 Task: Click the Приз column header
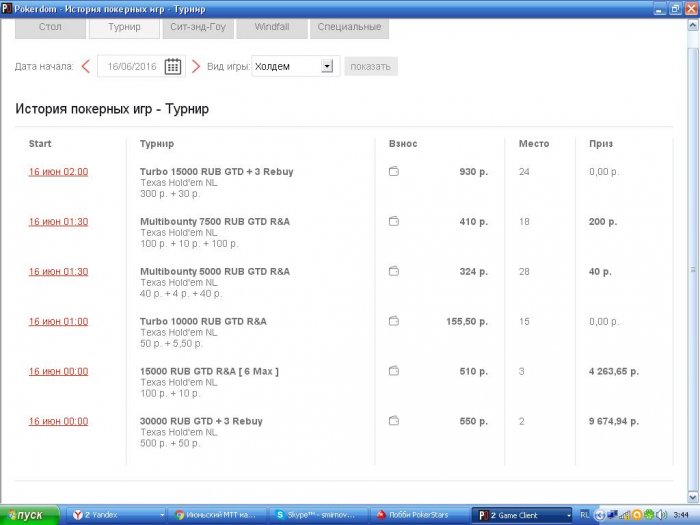[x=601, y=143]
